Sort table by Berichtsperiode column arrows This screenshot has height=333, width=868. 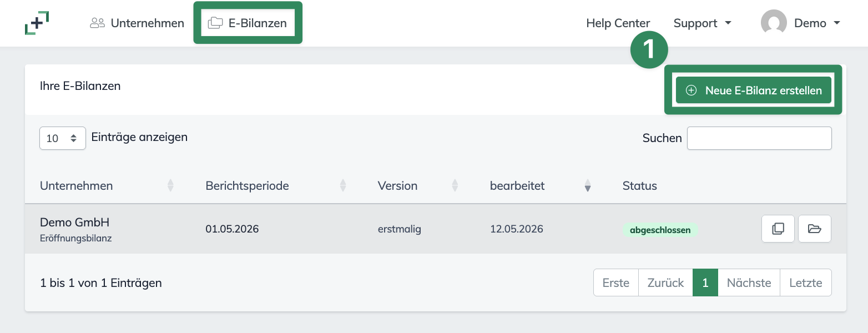click(x=343, y=186)
